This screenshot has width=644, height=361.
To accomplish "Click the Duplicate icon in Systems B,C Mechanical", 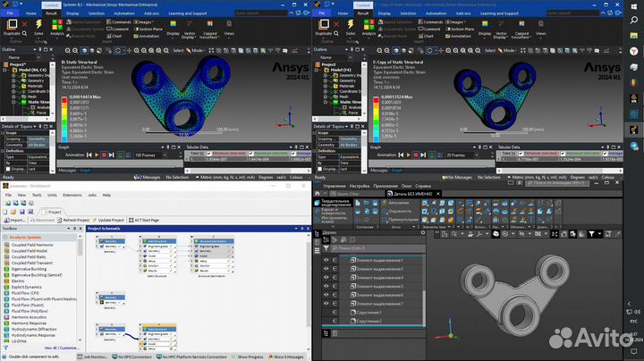I will click(x=12, y=24).
